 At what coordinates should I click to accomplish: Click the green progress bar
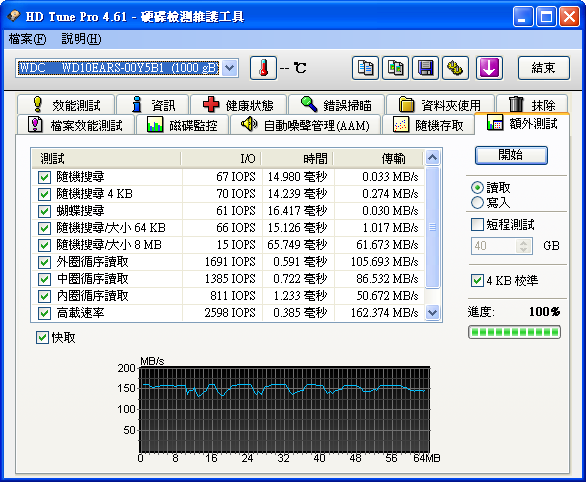(x=514, y=332)
